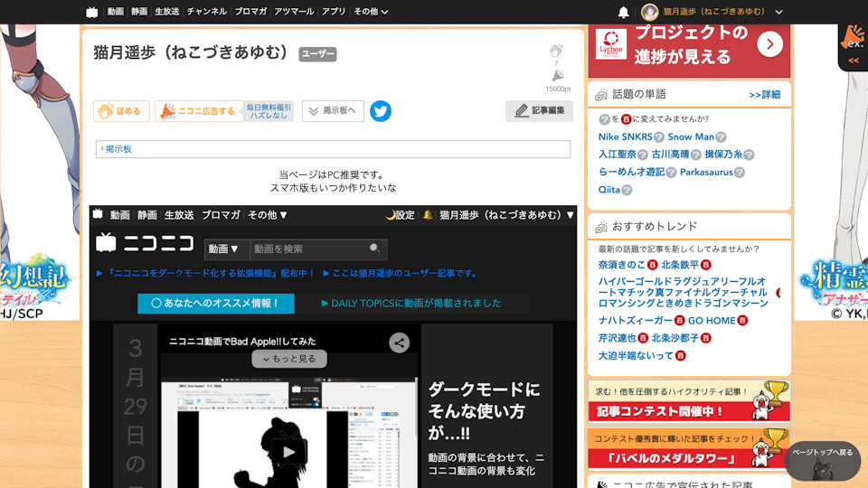Open the 芹沢達也 trend link

coord(618,338)
